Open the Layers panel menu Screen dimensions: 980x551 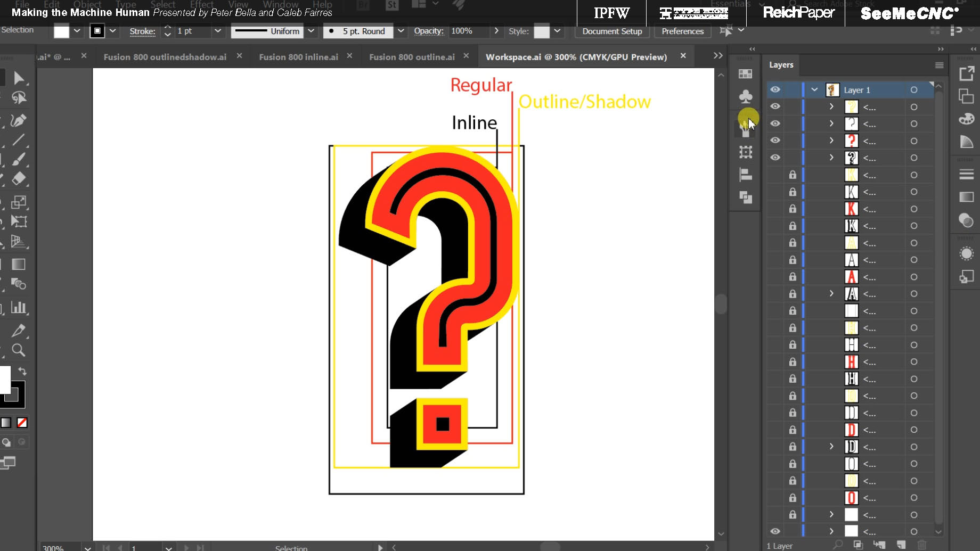[x=939, y=65]
